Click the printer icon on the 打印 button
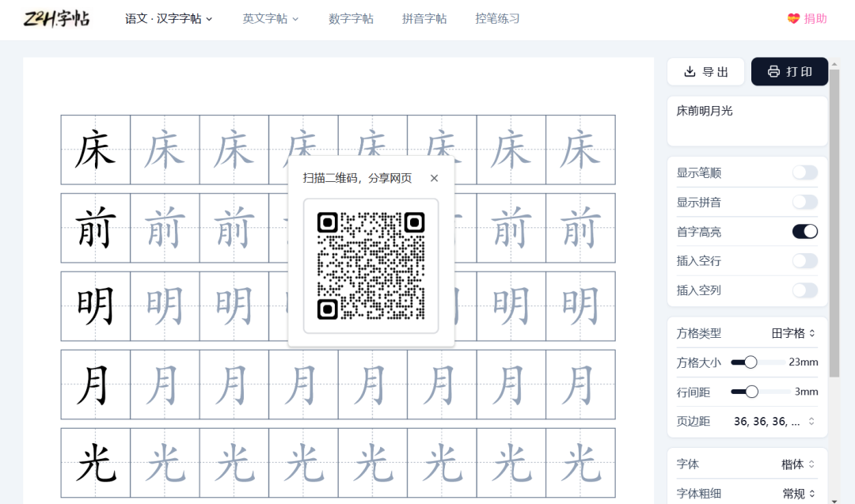The image size is (855, 504). click(x=773, y=71)
